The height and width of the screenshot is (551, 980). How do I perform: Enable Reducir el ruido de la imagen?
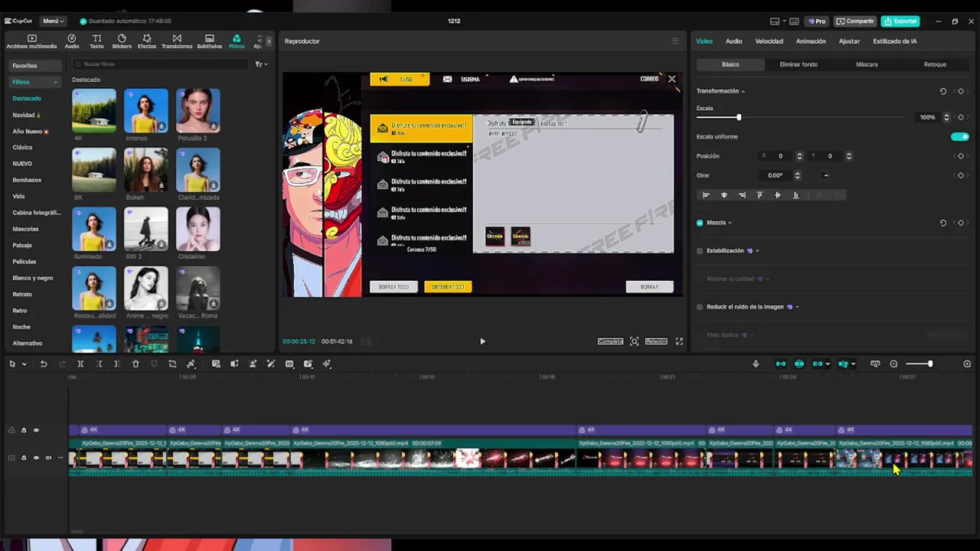[x=700, y=307]
